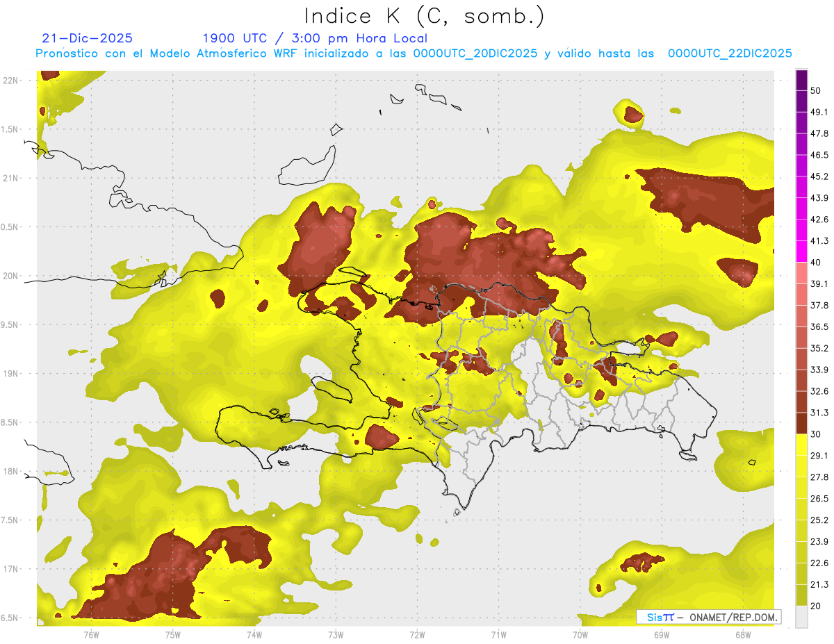Click the '73W' longitude label
This screenshot has height=644, width=834.
(x=336, y=635)
